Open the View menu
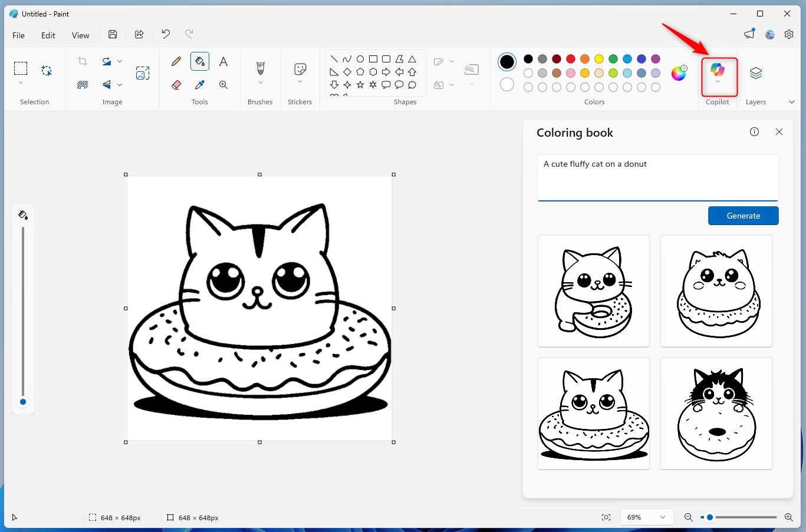Viewport: 806px width, 532px height. click(x=80, y=35)
